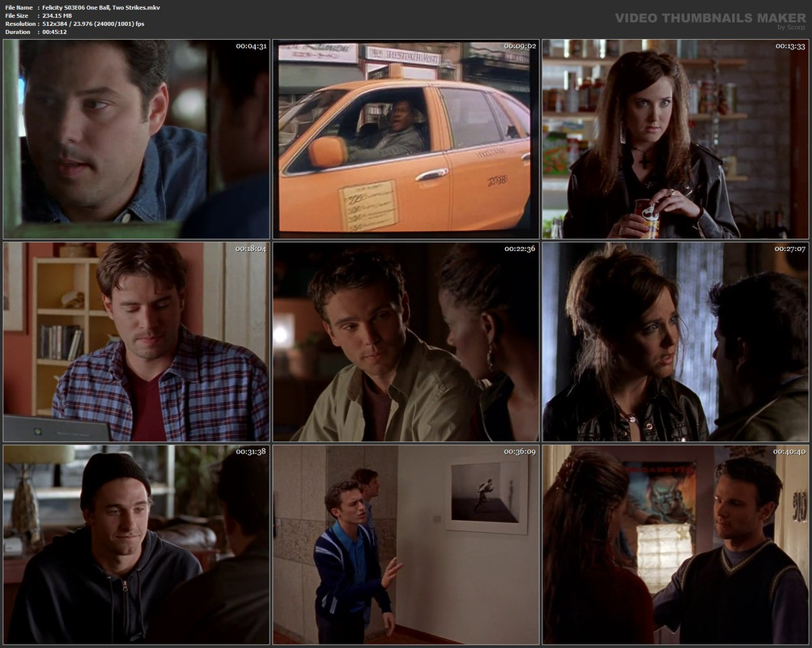Click the resolution value '512x384 / 23.976 (24000/1001) fps'
Image resolution: width=812 pixels, height=648 pixels.
tap(93, 23)
